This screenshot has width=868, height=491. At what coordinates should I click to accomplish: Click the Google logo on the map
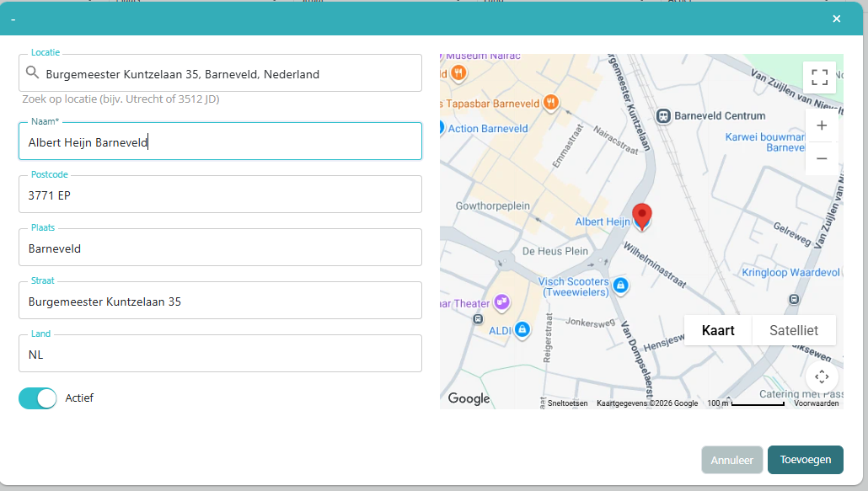(x=469, y=398)
